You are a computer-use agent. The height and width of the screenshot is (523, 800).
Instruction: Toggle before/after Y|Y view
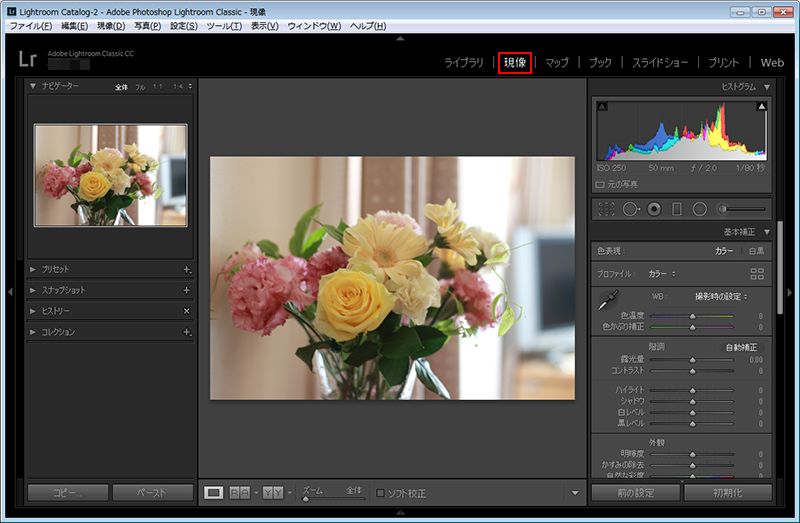(x=273, y=493)
